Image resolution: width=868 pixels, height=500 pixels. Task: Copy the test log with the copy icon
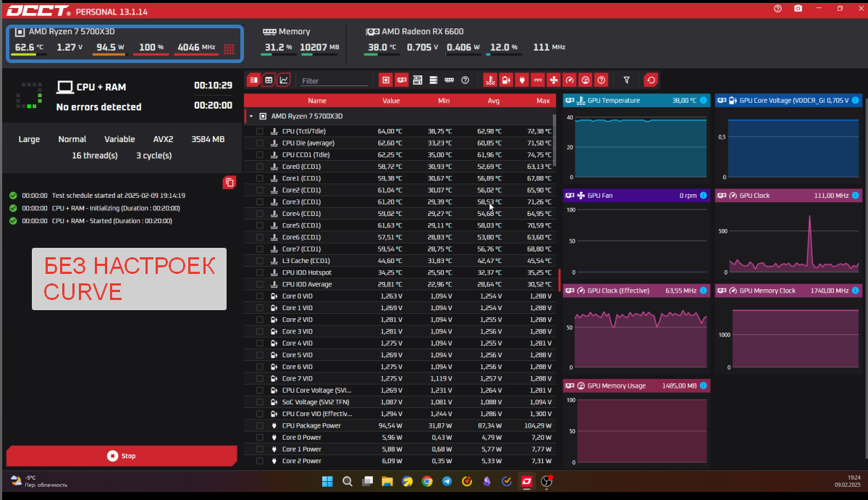click(x=229, y=183)
